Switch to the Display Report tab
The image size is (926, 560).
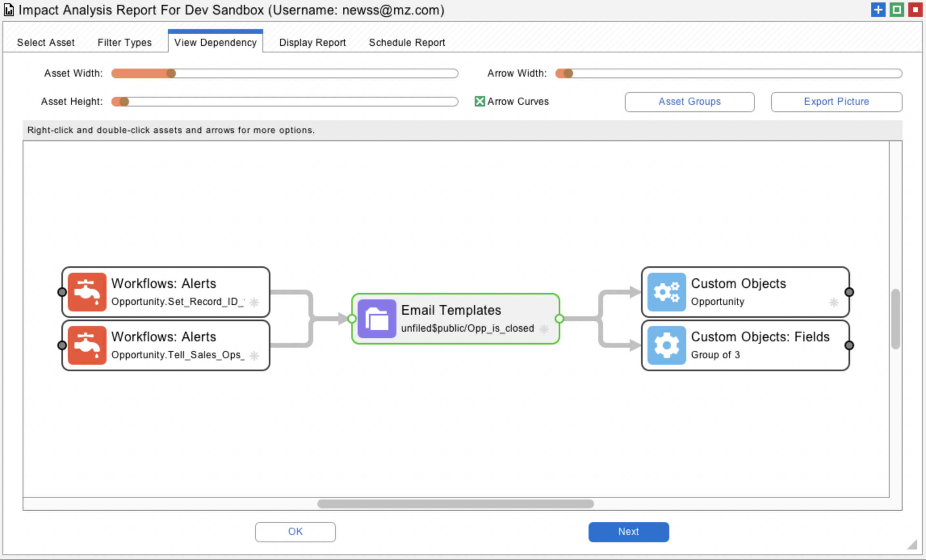coord(312,42)
